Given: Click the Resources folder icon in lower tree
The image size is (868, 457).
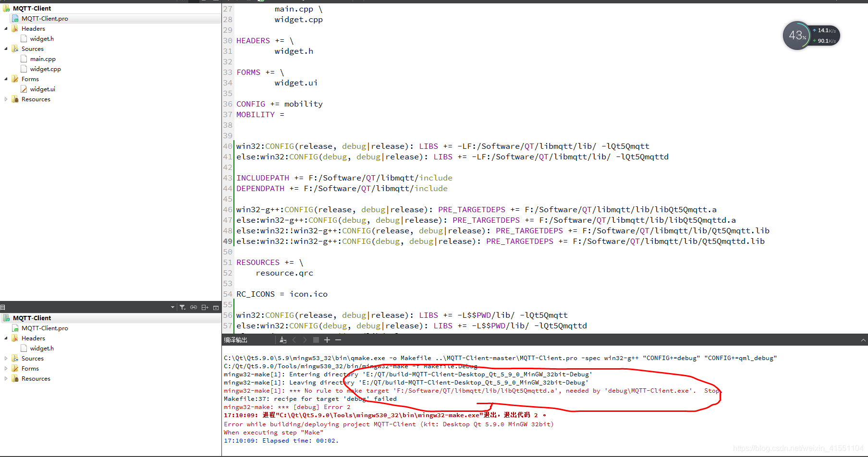Looking at the screenshot, I should click(15, 379).
